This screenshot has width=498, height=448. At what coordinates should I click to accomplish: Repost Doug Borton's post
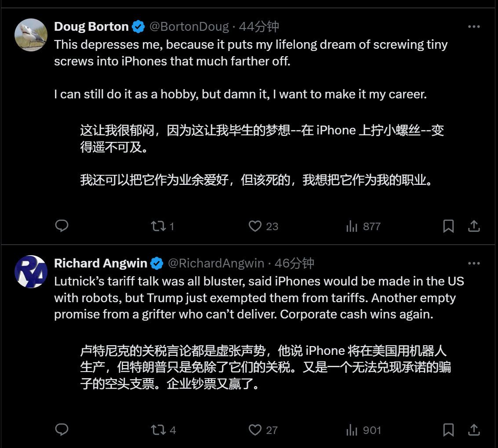coord(162,226)
